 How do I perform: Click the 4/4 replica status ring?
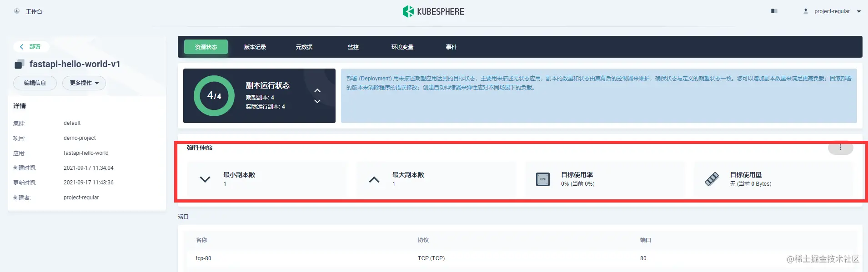pos(214,96)
